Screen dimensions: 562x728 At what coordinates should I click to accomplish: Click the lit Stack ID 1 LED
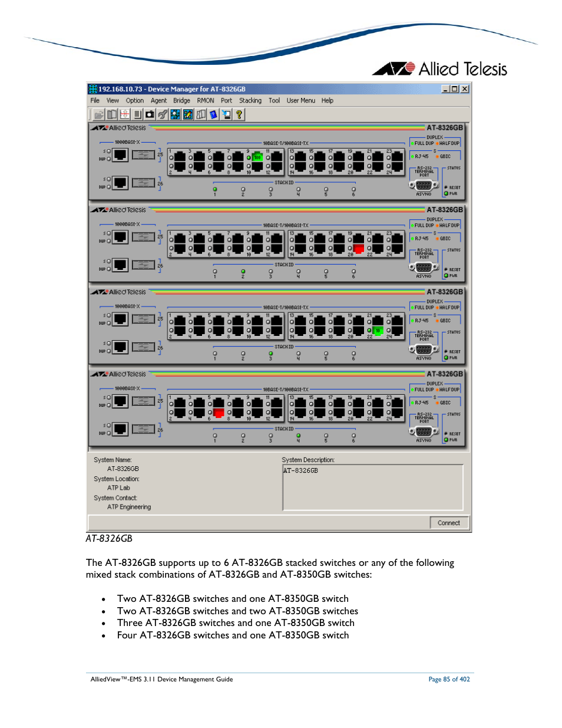pyautogui.click(x=215, y=189)
